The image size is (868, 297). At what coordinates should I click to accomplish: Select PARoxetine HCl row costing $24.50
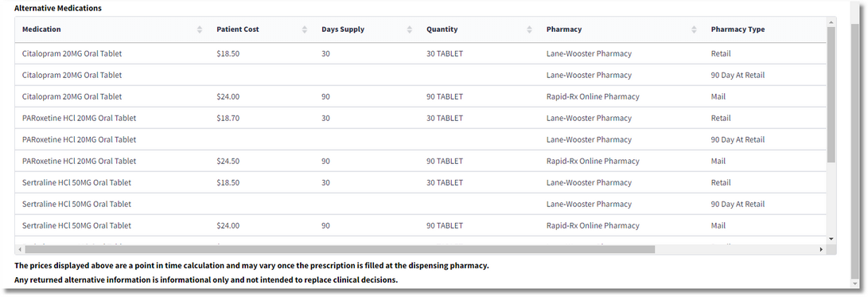click(x=420, y=162)
